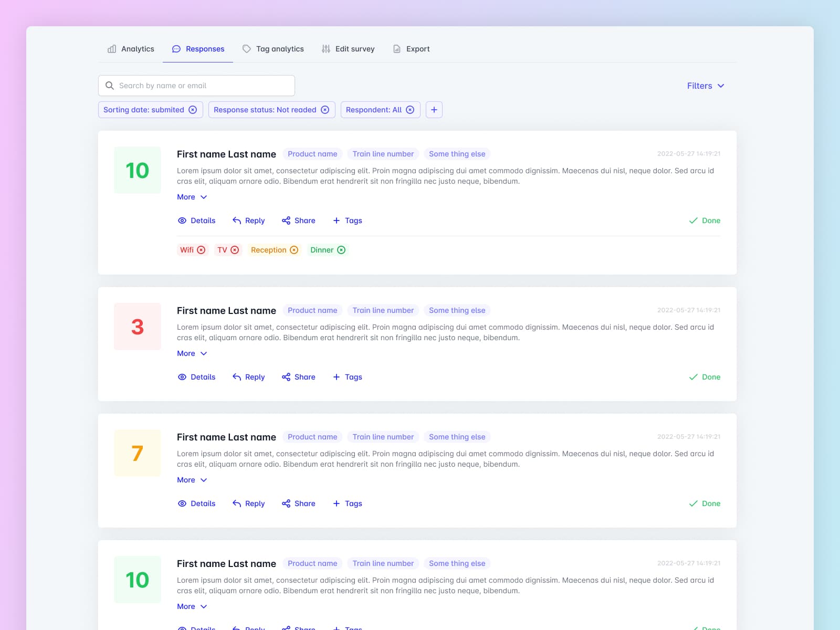Image resolution: width=840 pixels, height=630 pixels.
Task: Expand More on the score 7 response
Action: coord(192,480)
